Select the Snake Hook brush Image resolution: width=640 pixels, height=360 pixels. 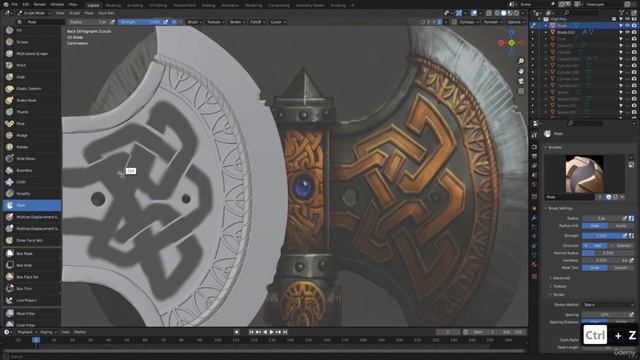tap(32, 100)
